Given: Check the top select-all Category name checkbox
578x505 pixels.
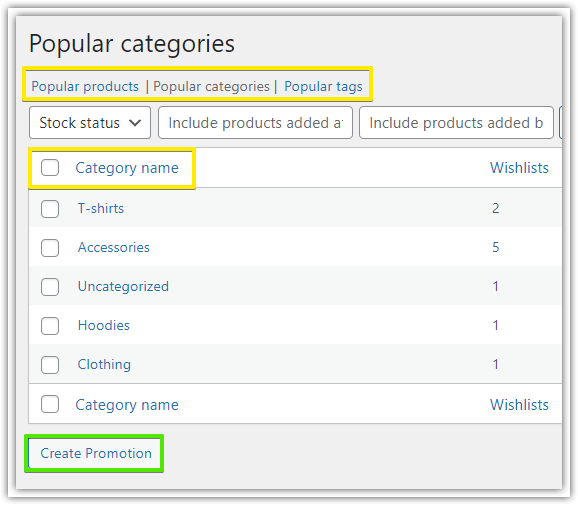Looking at the screenshot, I should (50, 168).
